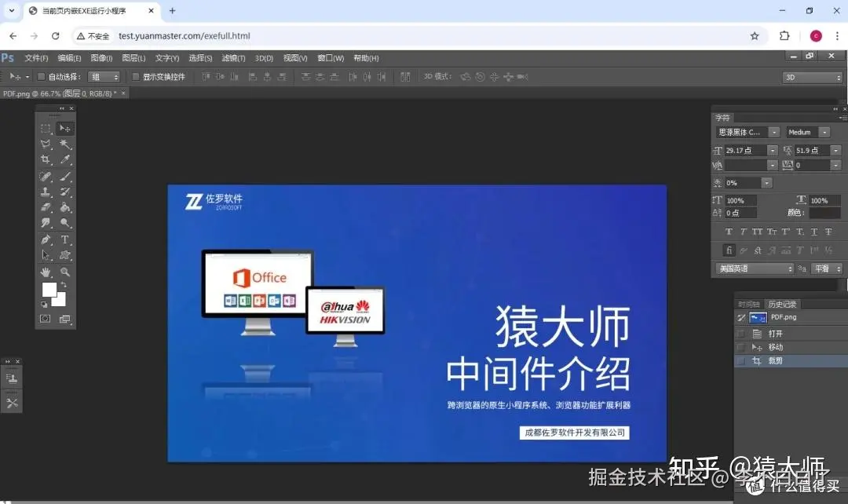Select the Path Selection tool
The height and width of the screenshot is (504, 848).
[x=46, y=255]
